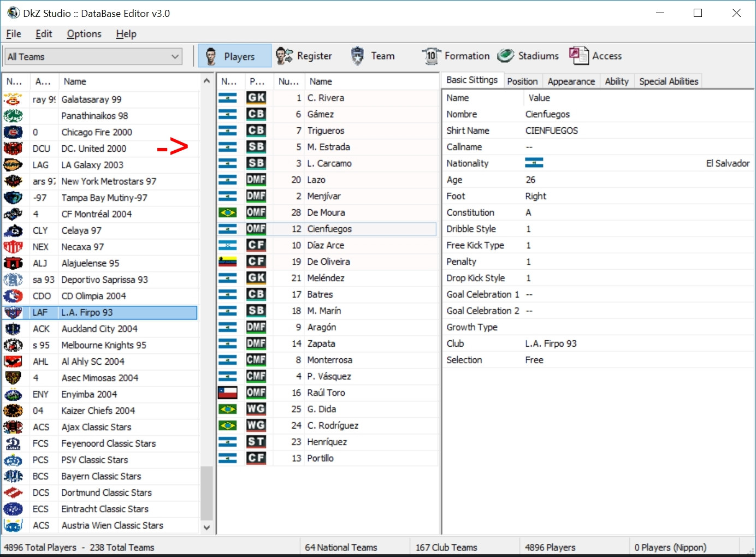The width and height of the screenshot is (756, 557).
Task: Click the Selection value Free
Action: coord(534,360)
